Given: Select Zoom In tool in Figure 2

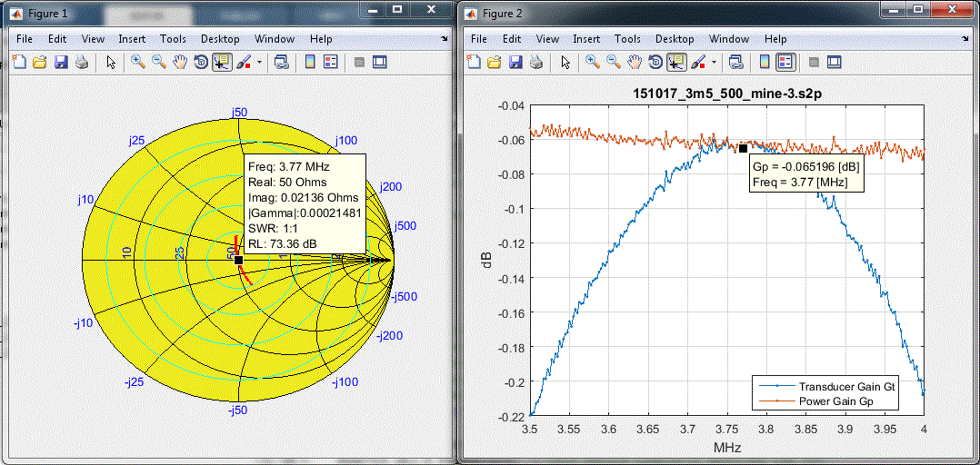Looking at the screenshot, I should pyautogui.click(x=593, y=63).
